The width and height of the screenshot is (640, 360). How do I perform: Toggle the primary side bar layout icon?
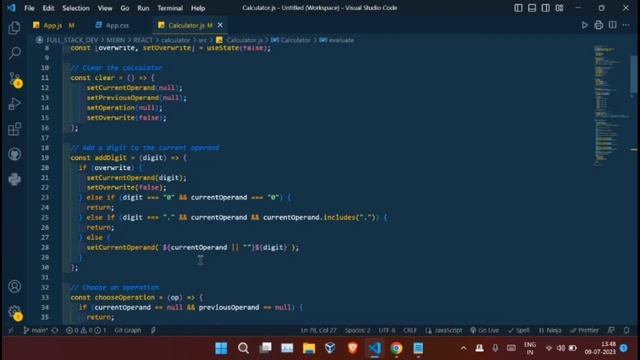click(x=518, y=8)
